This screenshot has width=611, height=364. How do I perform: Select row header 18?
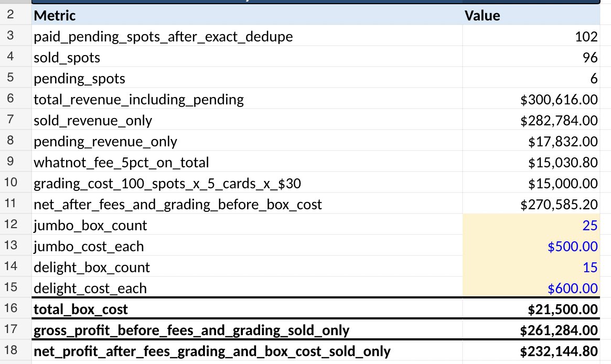[16, 351]
